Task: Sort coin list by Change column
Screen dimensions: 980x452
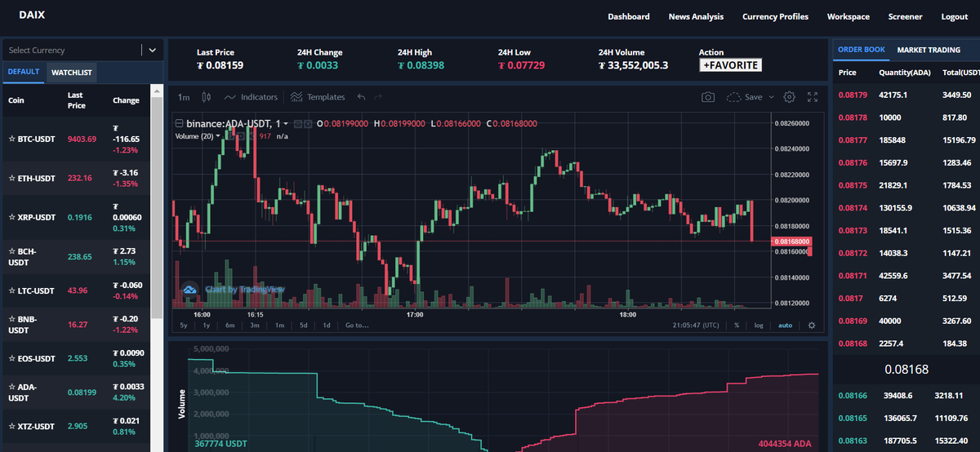Action: point(126,100)
